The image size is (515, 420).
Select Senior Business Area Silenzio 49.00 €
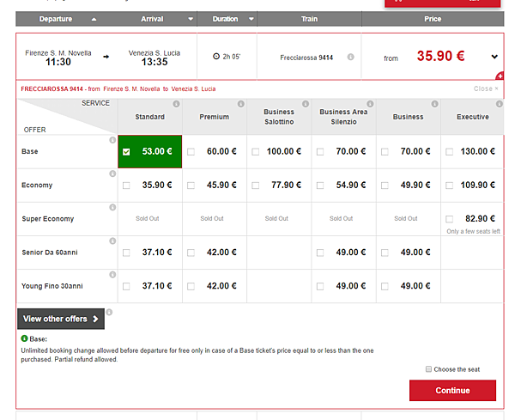coord(320,253)
